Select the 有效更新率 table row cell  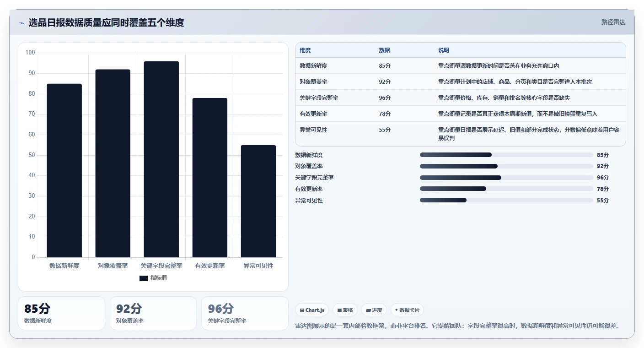(x=313, y=114)
